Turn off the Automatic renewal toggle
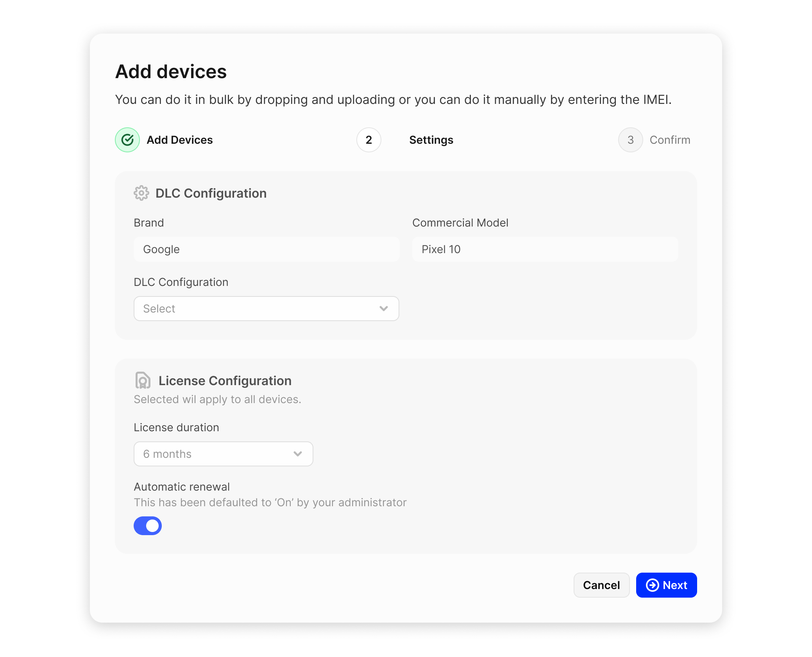 coord(148,526)
